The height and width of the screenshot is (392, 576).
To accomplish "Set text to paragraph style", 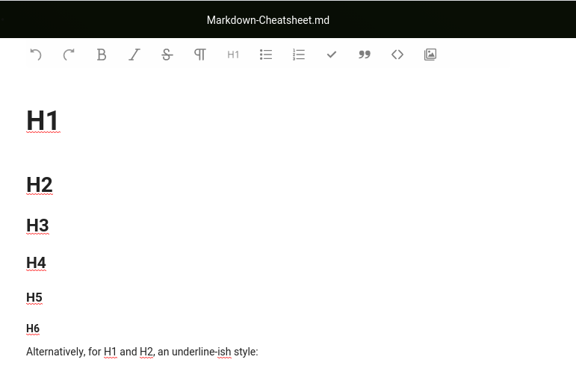I will click(x=200, y=55).
